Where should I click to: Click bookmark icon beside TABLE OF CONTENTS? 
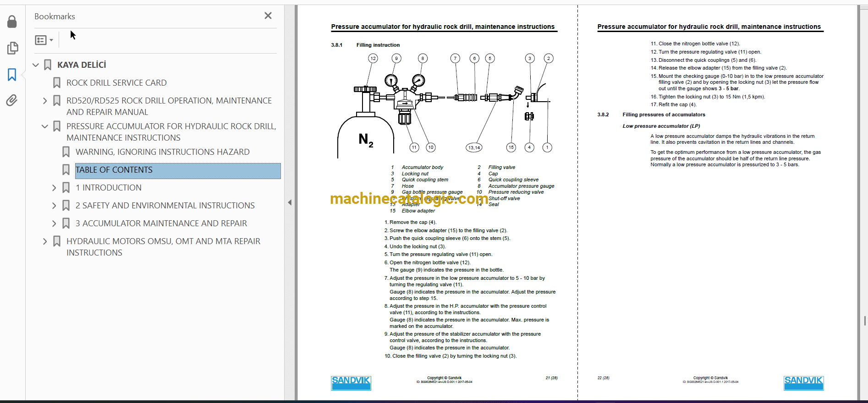[66, 170]
